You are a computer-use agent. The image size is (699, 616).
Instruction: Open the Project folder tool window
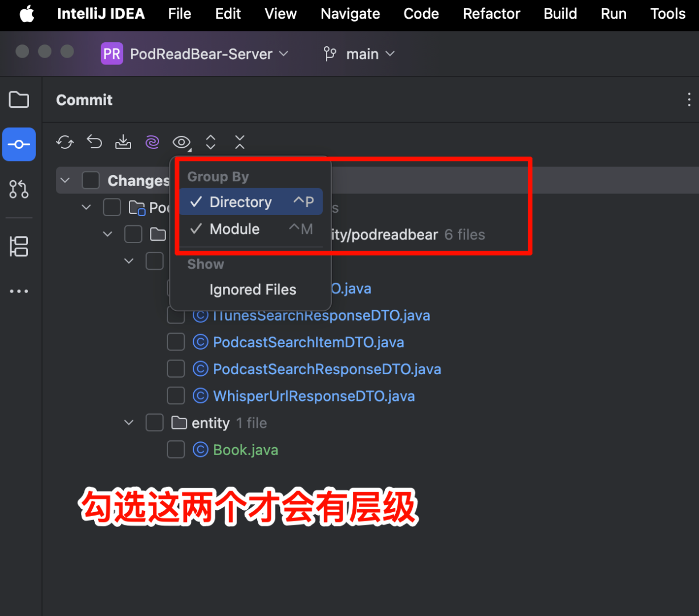19,99
